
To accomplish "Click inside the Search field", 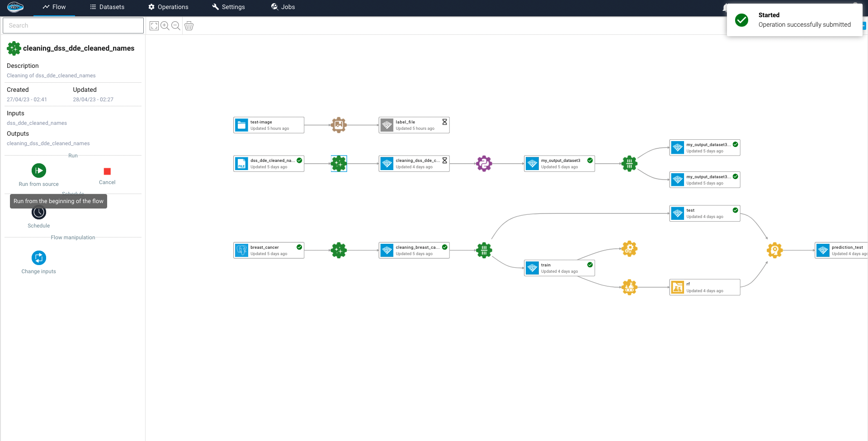I will coord(73,25).
